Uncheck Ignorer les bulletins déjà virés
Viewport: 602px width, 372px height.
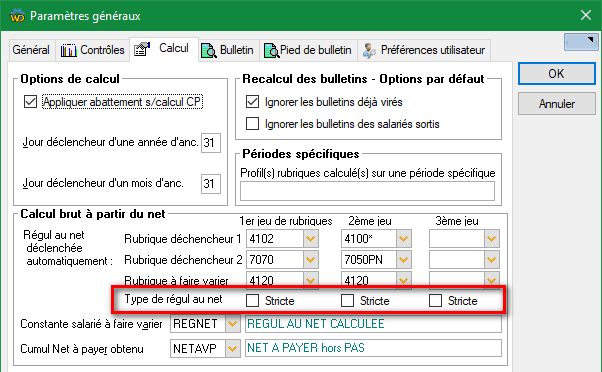click(252, 102)
